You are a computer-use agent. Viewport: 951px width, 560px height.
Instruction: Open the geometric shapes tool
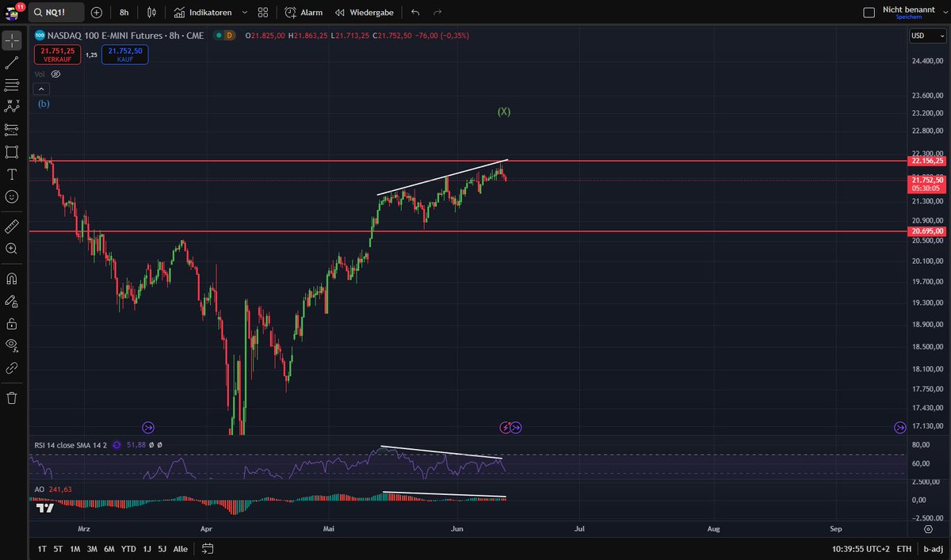coord(11,151)
